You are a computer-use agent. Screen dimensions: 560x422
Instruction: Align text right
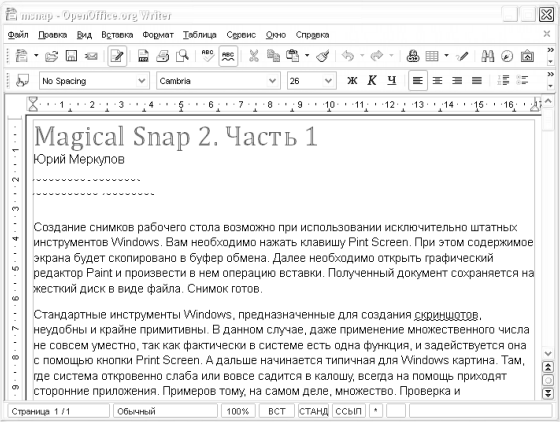[457, 81]
